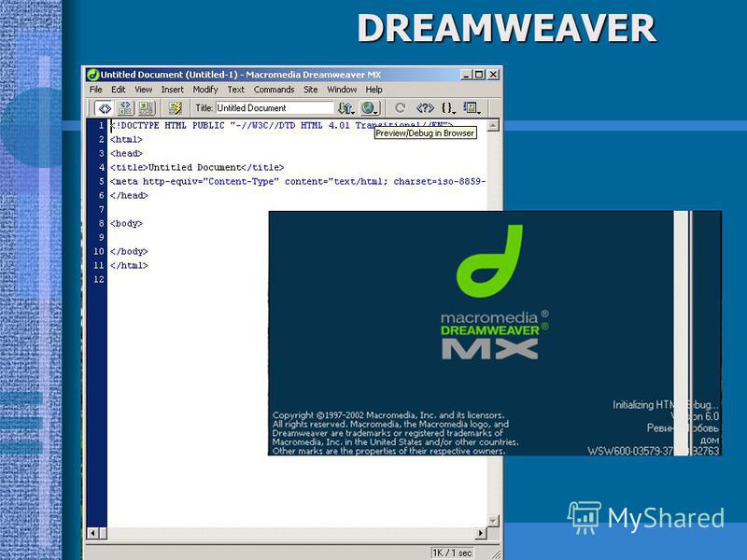Image resolution: width=747 pixels, height=560 pixels.
Task: Minimize the Dreamweaver MX window
Action: (x=466, y=75)
